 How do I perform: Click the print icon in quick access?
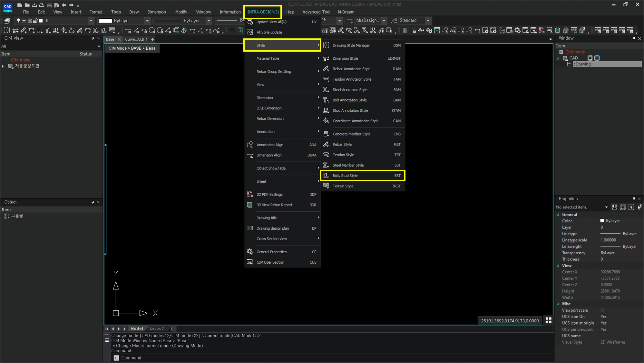point(49,5)
